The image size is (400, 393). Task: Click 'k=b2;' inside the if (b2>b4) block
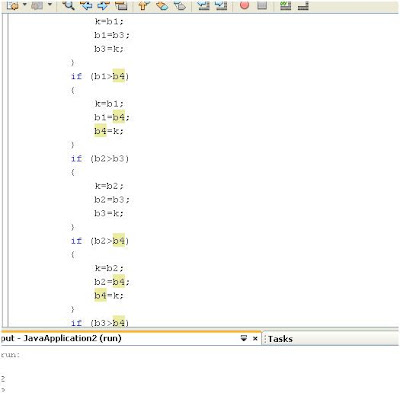[x=109, y=268]
